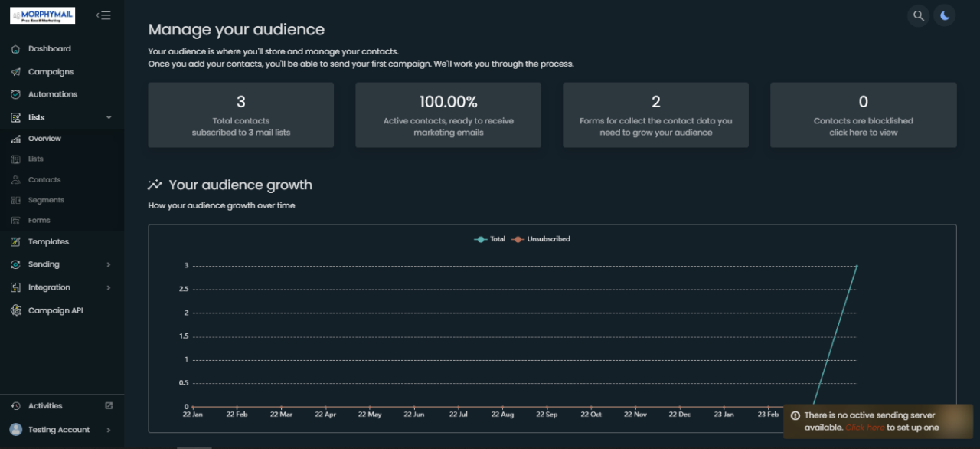Click here link to set up server
The width and height of the screenshot is (980, 449).
[x=864, y=428]
